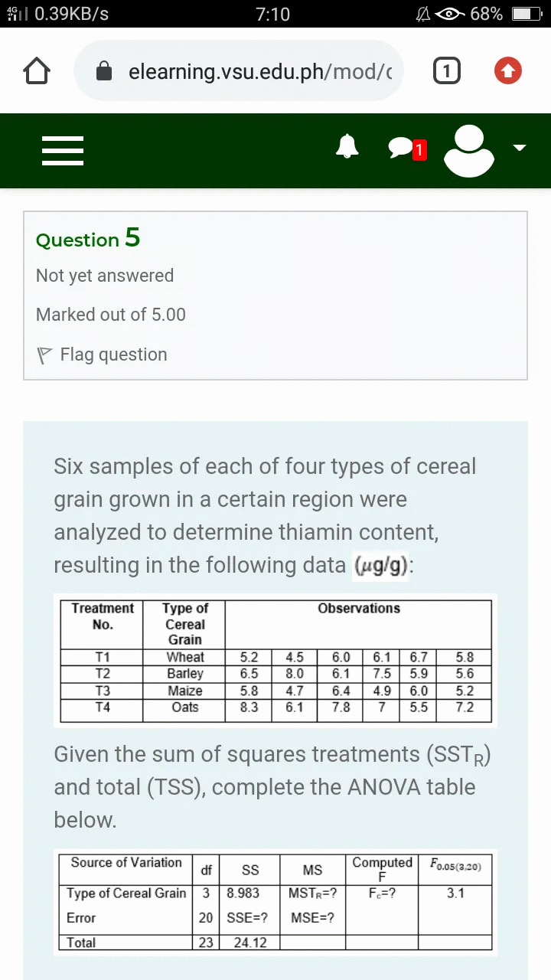Select the ANOVA table in the question
The width and height of the screenshot is (551, 980).
click(275, 902)
